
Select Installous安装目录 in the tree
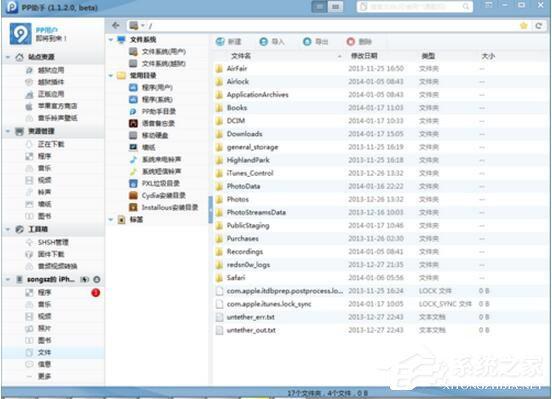[x=170, y=207]
